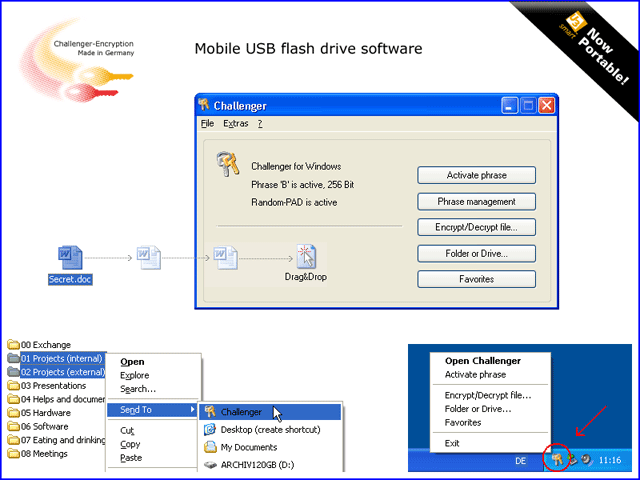This screenshot has height=480, width=640.
Task: Click the 11:16 taskbar clock
Action: 610,460
